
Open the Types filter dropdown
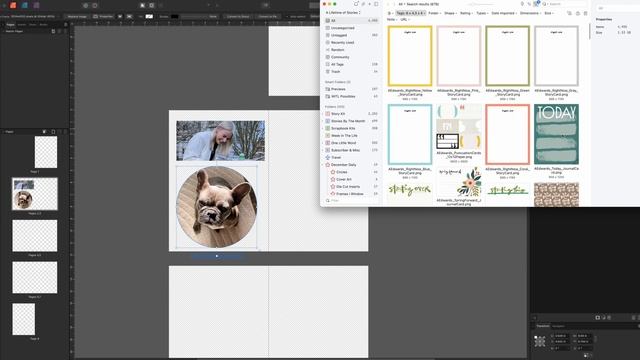tap(482, 13)
